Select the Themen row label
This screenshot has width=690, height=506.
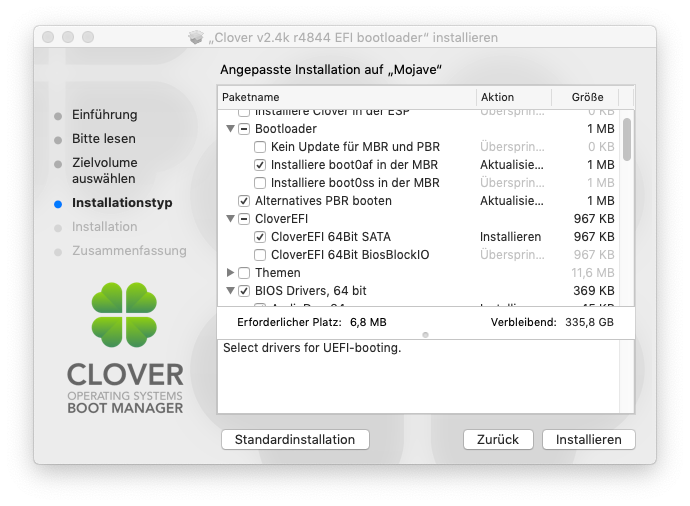(x=278, y=273)
